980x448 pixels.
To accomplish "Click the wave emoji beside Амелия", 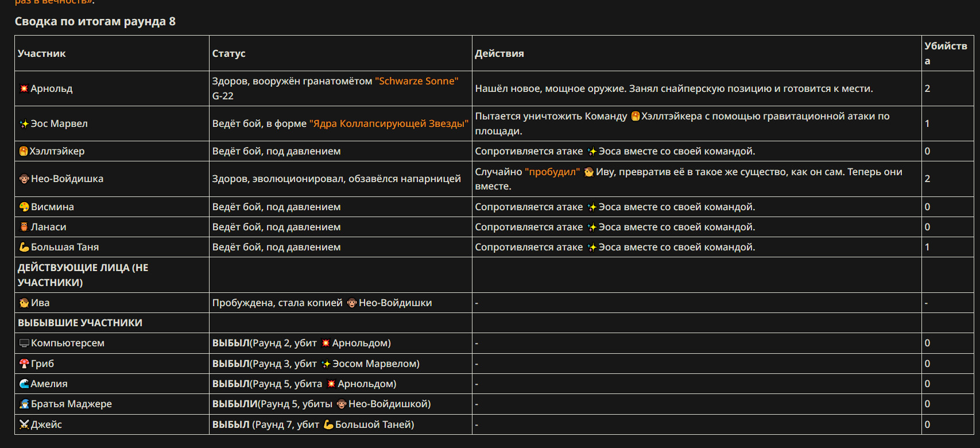I will 24,384.
